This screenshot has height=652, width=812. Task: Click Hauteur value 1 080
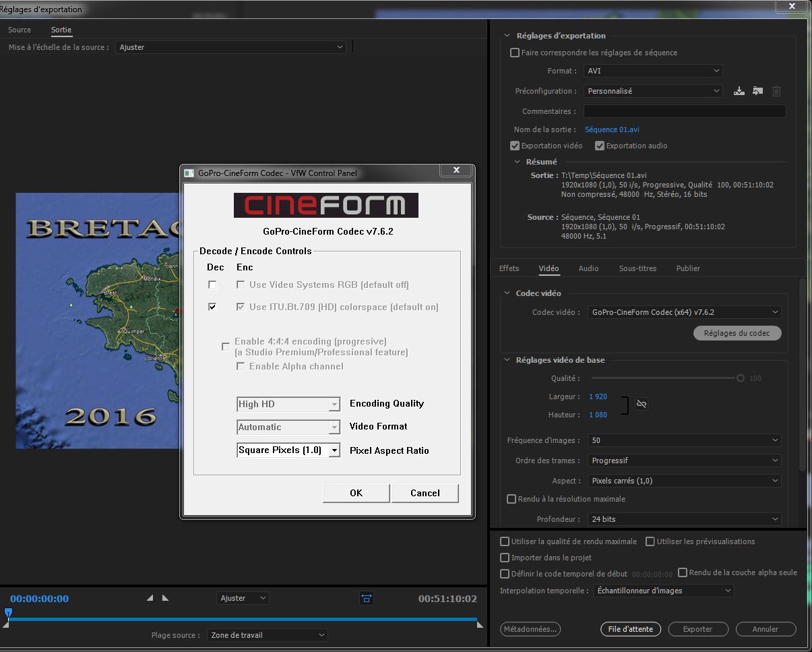(x=598, y=415)
